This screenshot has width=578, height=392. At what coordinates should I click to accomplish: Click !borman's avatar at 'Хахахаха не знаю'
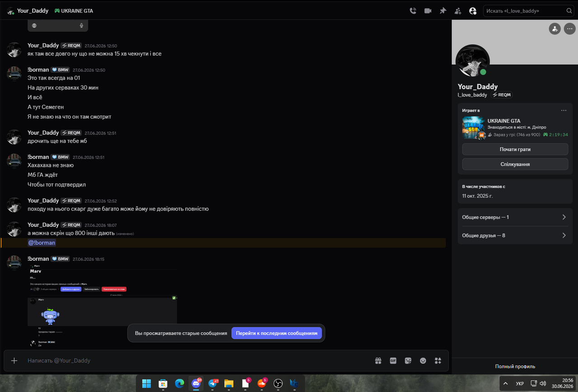pos(14,161)
